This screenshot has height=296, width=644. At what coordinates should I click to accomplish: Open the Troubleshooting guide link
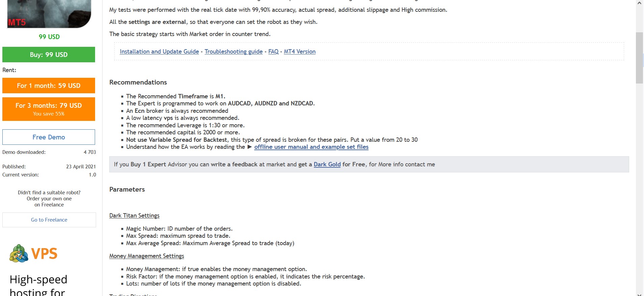pos(233,52)
